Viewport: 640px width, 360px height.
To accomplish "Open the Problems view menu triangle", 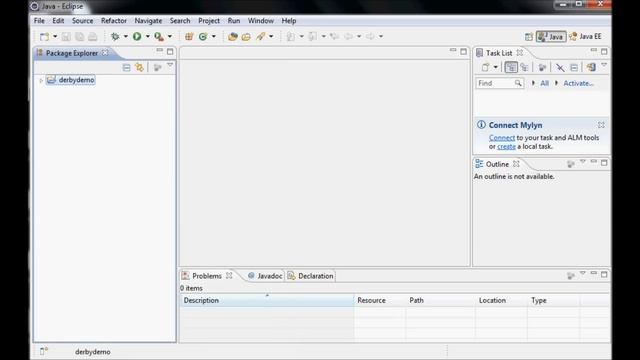I will pos(583,273).
